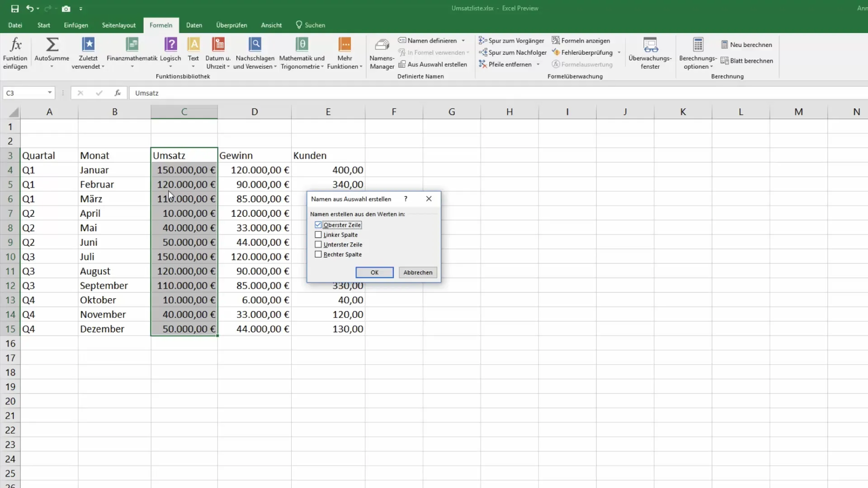The height and width of the screenshot is (488, 868).
Task: Open Mathematik und Trigonometrie functions
Action: pos(302,53)
